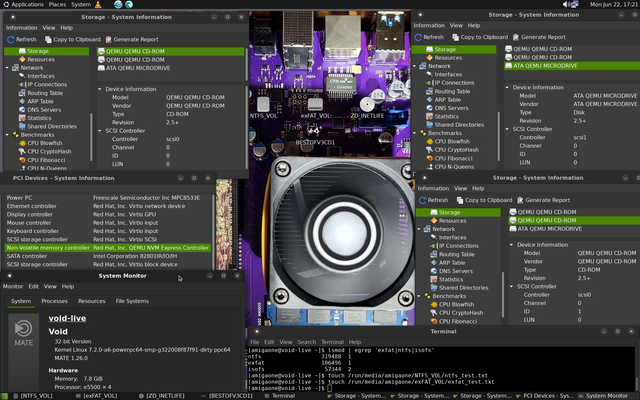Select first QEMU CD-ROM in top-right Storage list
640x400 pixels.
(x=542, y=49)
